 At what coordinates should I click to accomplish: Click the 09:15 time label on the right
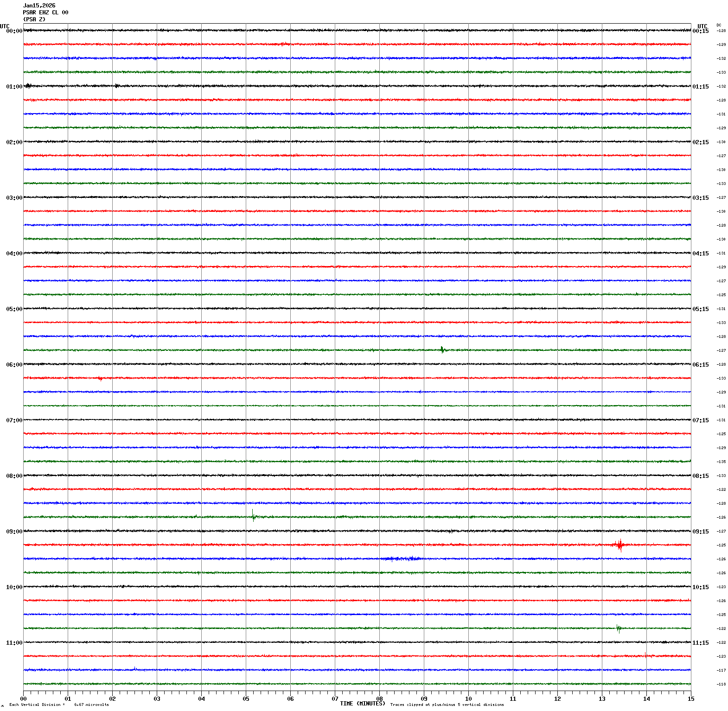pyautogui.click(x=700, y=532)
